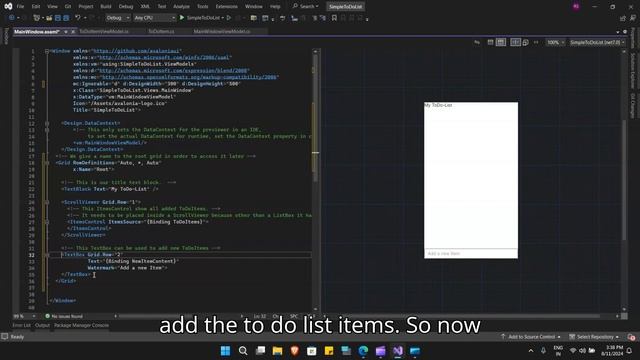Click the Search box in title bar
This screenshot has height=360, width=640.
305,7
